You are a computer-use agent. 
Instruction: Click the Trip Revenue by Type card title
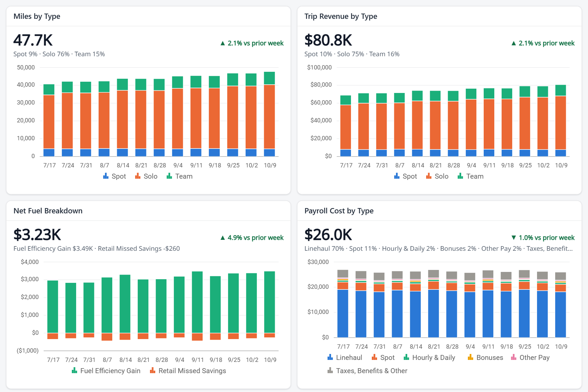341,16
